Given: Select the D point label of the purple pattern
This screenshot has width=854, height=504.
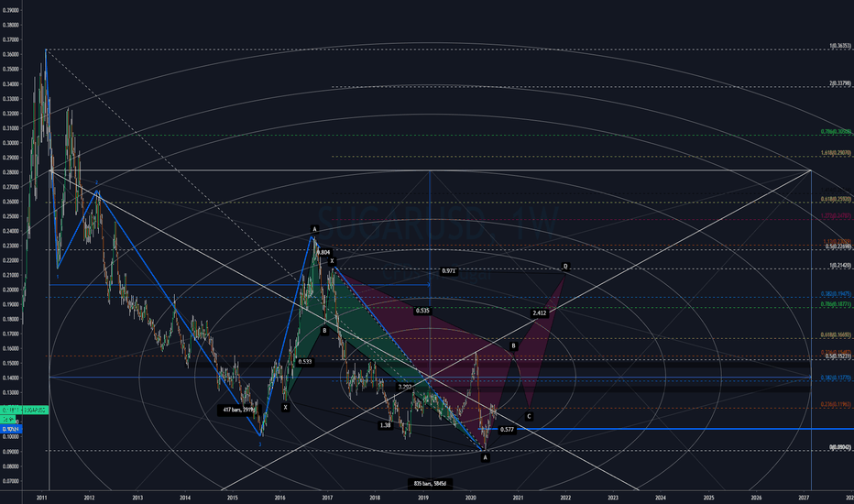Looking at the screenshot, I should point(566,267).
